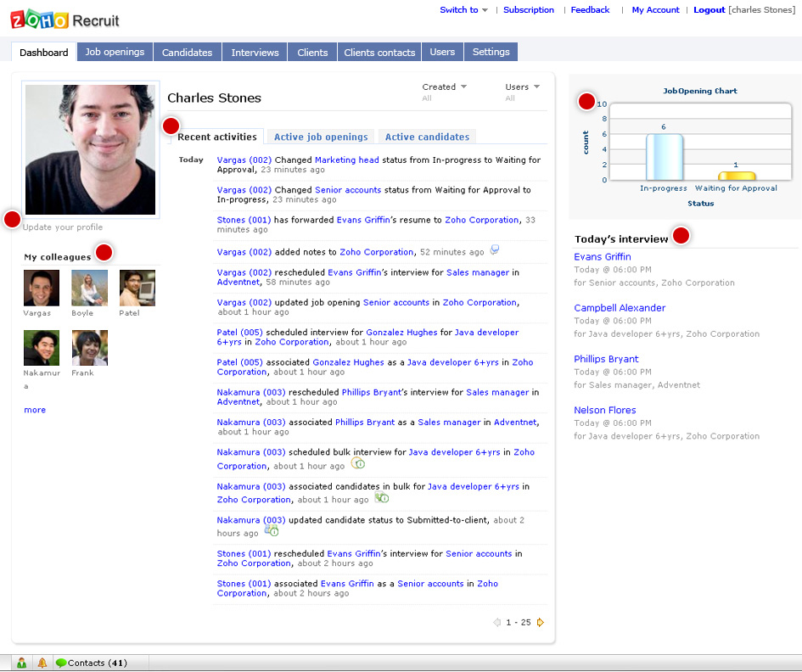Select the Active job openings tab
This screenshot has width=802, height=672.
click(x=321, y=137)
